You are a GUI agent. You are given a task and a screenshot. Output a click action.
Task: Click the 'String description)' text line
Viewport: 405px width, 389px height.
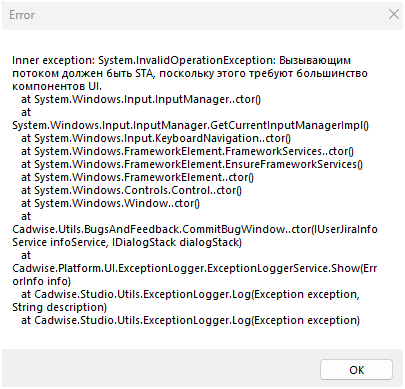click(59, 307)
